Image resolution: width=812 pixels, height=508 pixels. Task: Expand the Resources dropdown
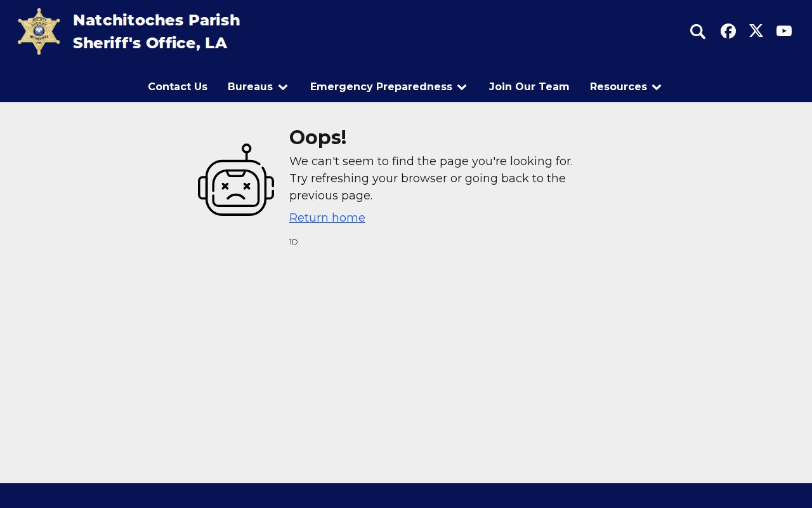pyautogui.click(x=626, y=86)
